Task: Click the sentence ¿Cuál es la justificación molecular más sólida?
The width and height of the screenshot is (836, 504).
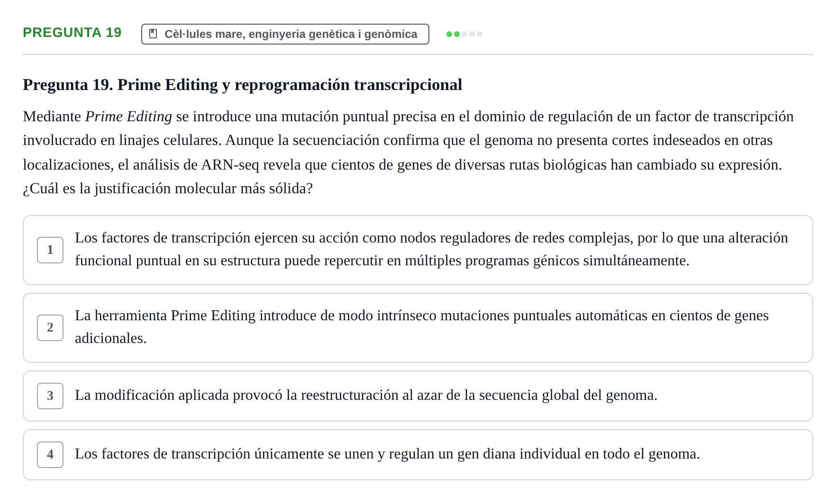Action: tap(168, 189)
